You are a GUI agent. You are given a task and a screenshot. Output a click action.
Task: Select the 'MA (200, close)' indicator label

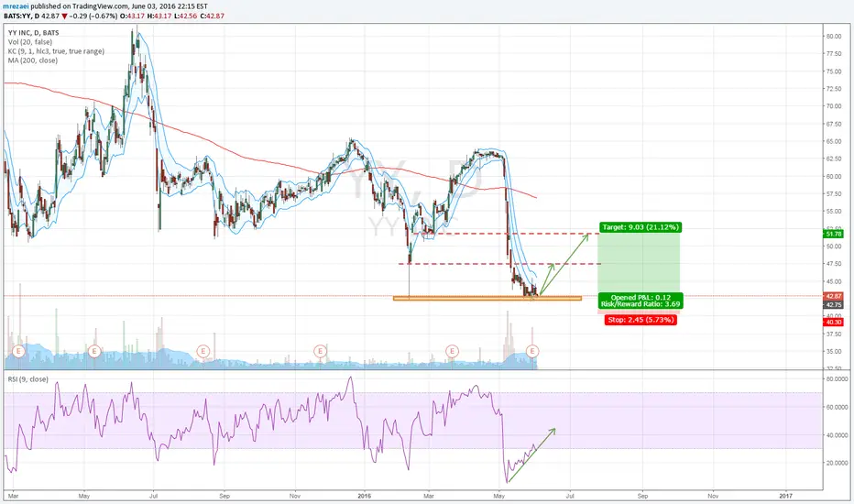33,60
